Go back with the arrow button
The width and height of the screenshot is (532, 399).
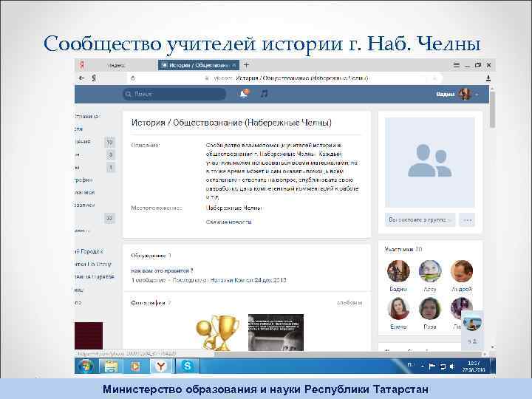81,78
